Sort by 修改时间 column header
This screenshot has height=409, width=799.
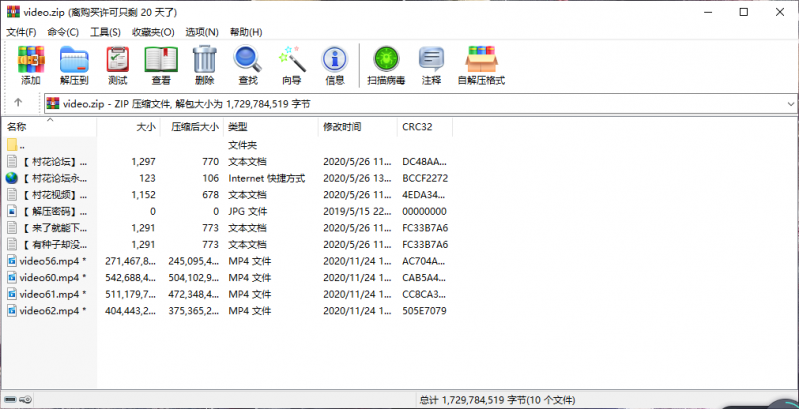(x=342, y=127)
